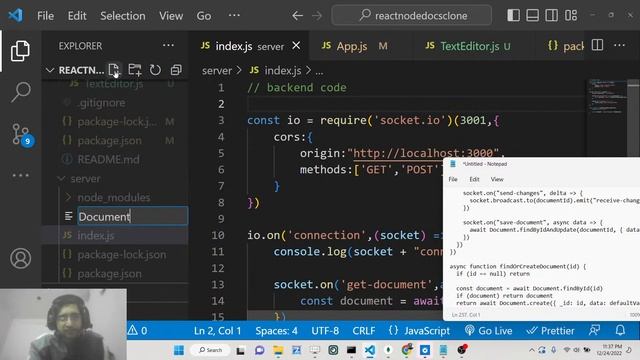Open the Search view in the activity bar
Viewport: 640px width, 360px height.
click(x=20, y=92)
